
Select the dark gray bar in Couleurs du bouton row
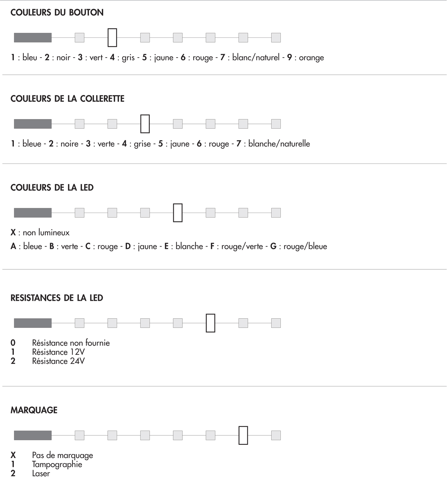tap(33, 37)
